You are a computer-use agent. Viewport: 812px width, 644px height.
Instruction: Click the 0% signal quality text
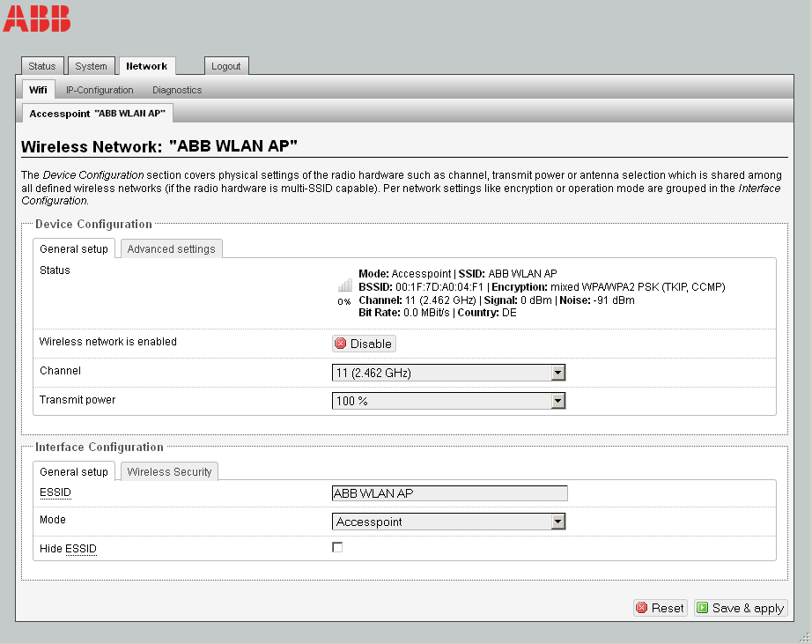[x=343, y=301]
